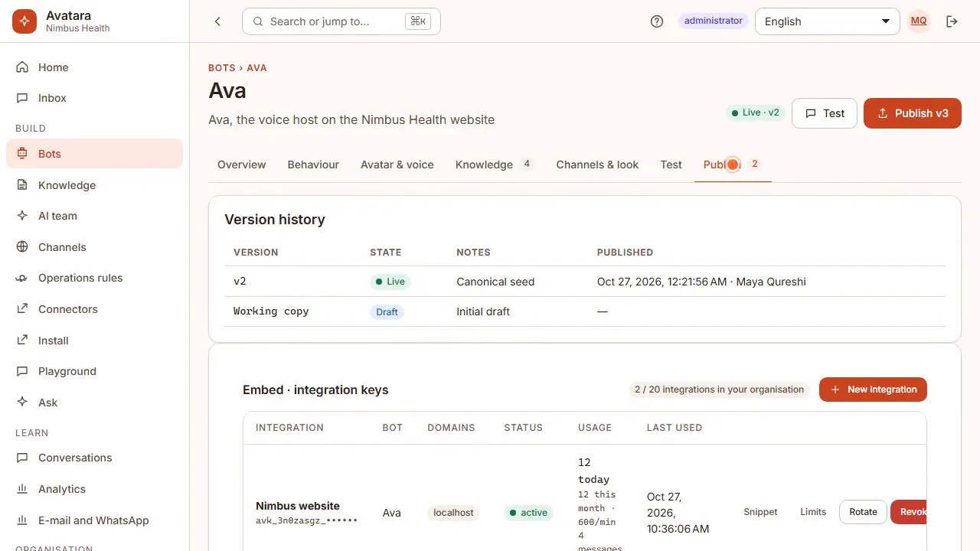980x551 pixels.
Task: Open AI team in the sidebar
Action: 94,216
